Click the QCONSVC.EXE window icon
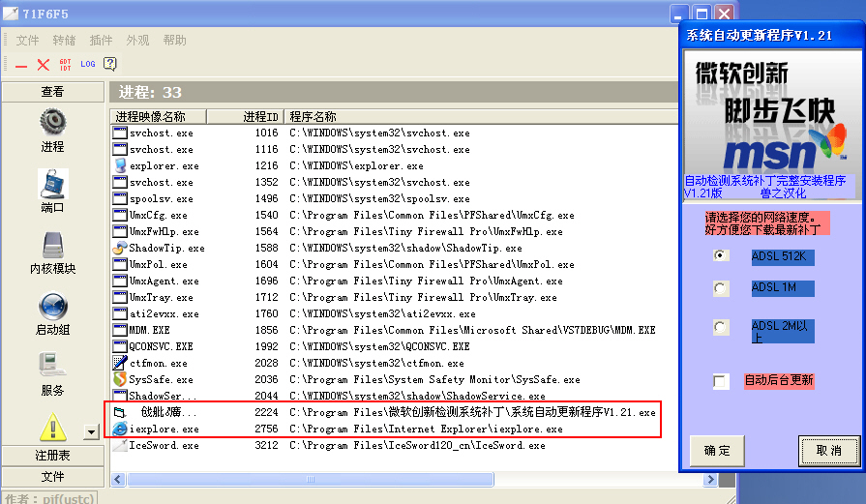866x504 pixels. (x=120, y=346)
